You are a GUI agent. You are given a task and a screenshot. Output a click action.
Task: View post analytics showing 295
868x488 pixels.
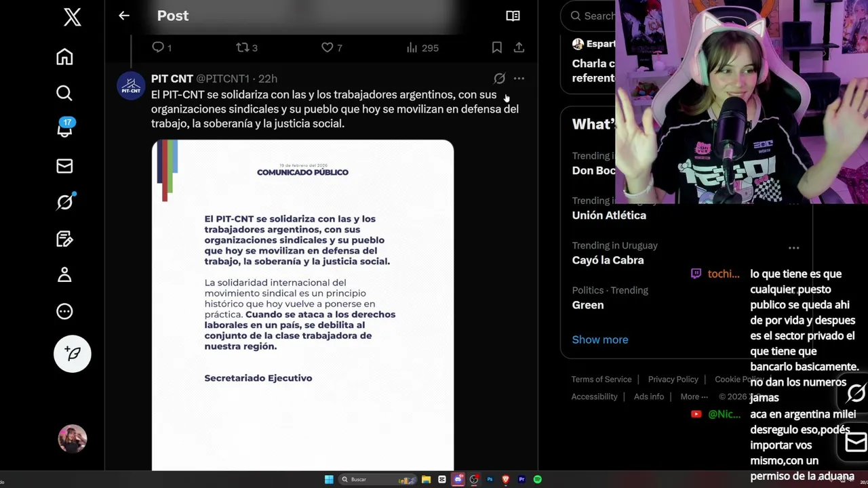click(x=422, y=47)
